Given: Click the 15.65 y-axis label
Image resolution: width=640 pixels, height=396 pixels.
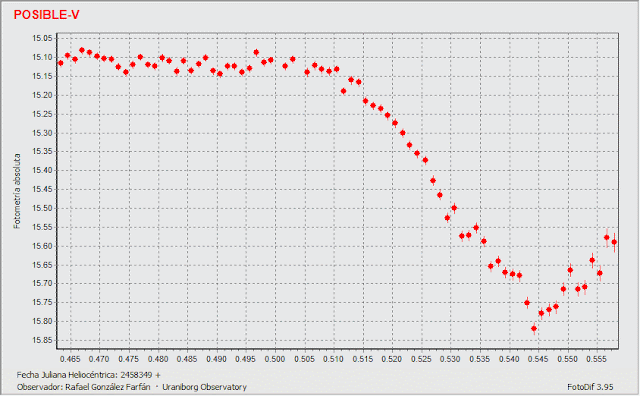Looking at the screenshot, I should point(42,265).
